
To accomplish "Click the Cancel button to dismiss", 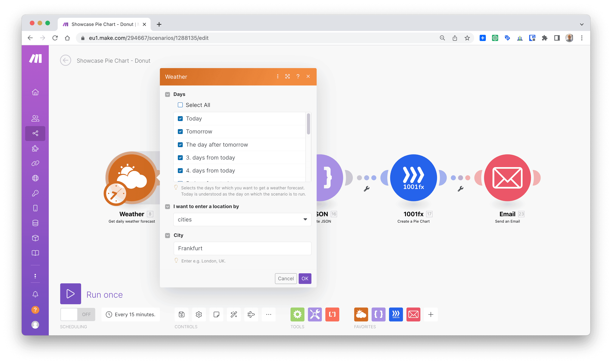I will (x=285, y=278).
